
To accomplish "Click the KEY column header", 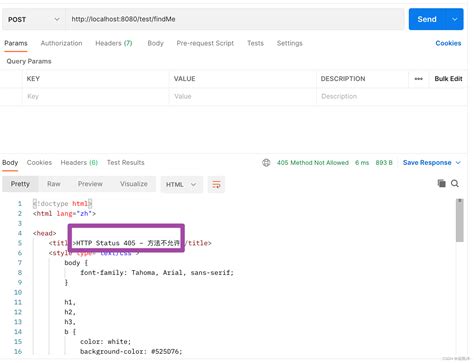I will [x=33, y=79].
